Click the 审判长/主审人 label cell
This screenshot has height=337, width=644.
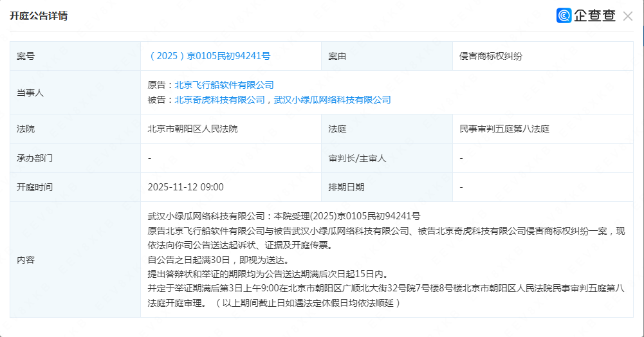tap(357, 158)
